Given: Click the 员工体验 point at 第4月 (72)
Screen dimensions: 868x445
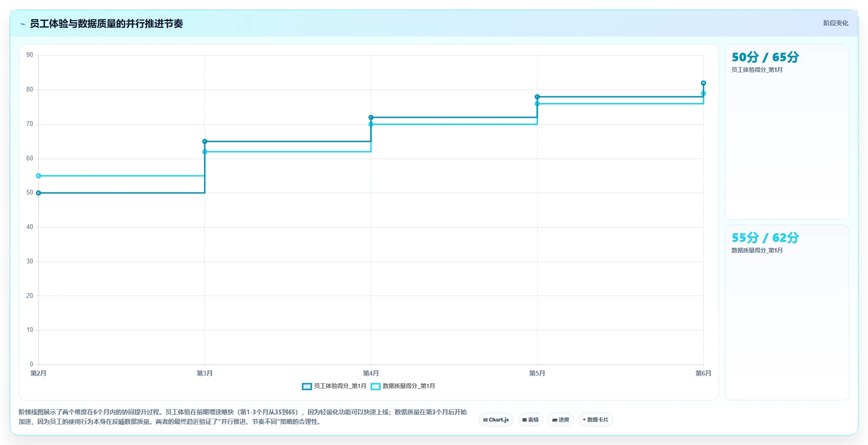Looking at the screenshot, I should click(x=371, y=117).
